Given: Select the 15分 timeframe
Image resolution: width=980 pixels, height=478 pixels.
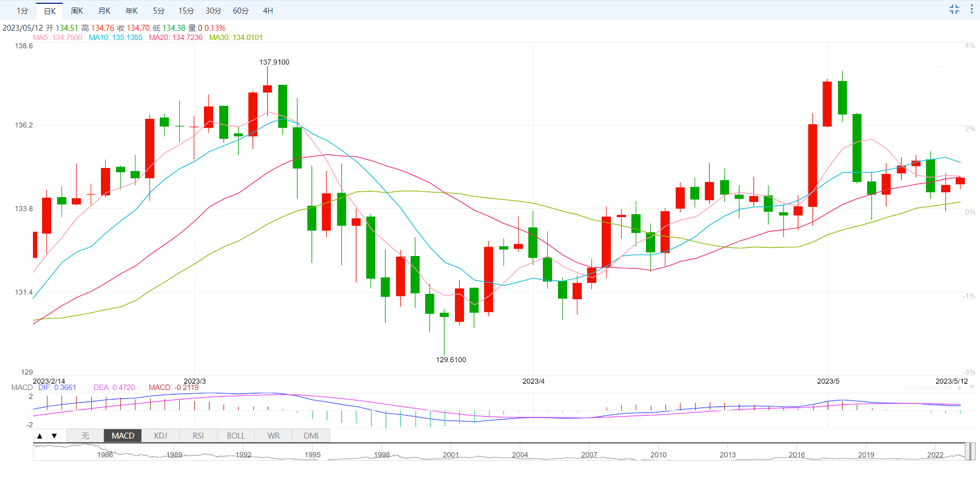Looking at the screenshot, I should click(x=186, y=11).
